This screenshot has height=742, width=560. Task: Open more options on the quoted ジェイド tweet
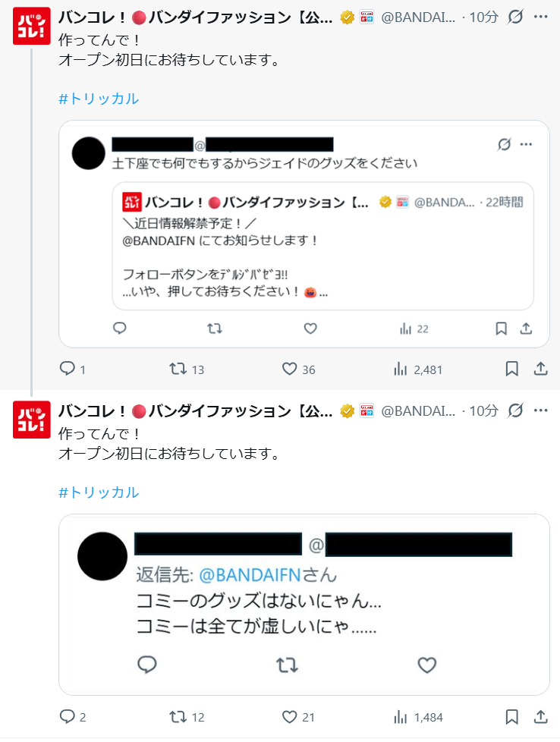click(527, 144)
